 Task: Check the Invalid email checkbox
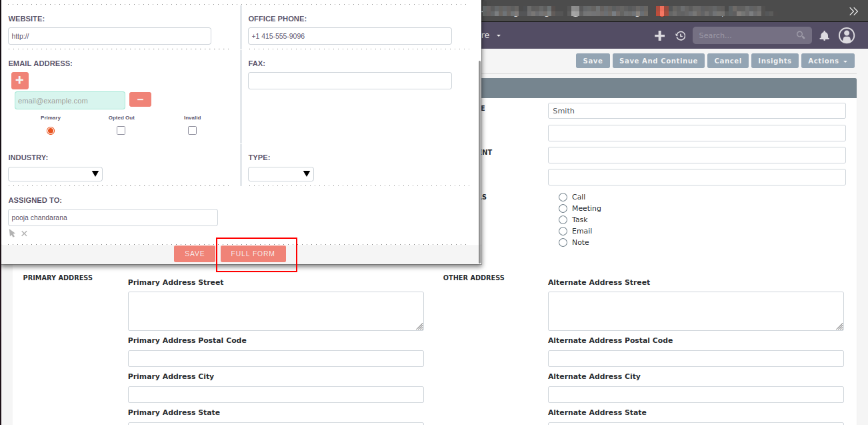(193, 131)
